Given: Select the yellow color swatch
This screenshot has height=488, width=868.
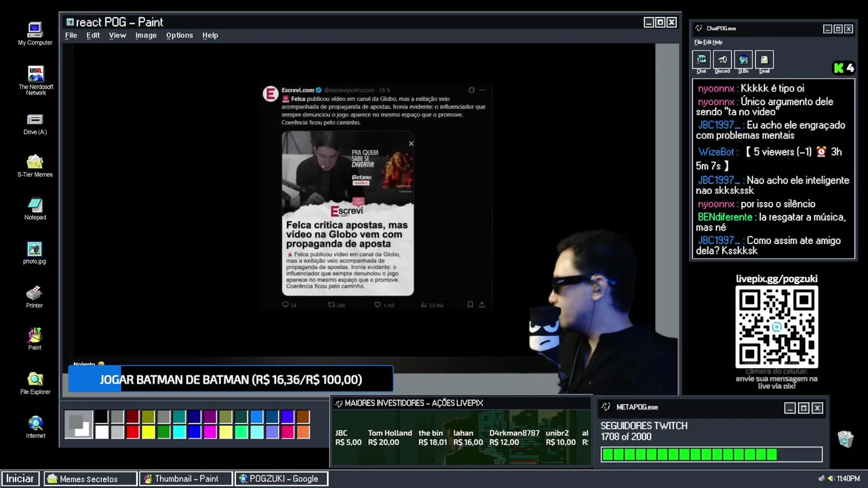Looking at the screenshot, I should pyautogui.click(x=148, y=432).
